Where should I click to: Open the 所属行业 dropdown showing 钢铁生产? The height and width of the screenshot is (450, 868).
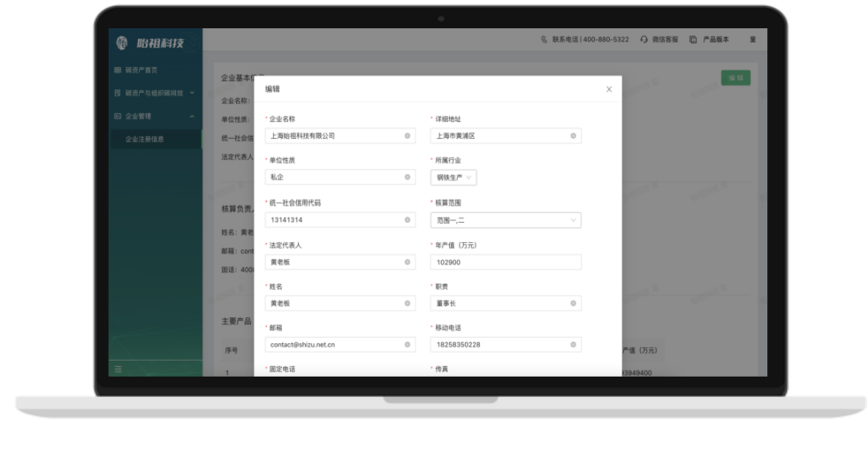(453, 178)
